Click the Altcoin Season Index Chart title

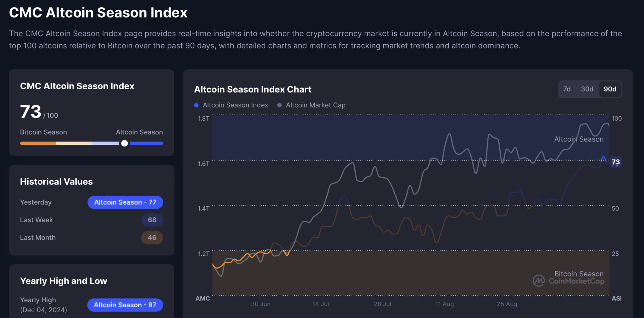point(253,89)
